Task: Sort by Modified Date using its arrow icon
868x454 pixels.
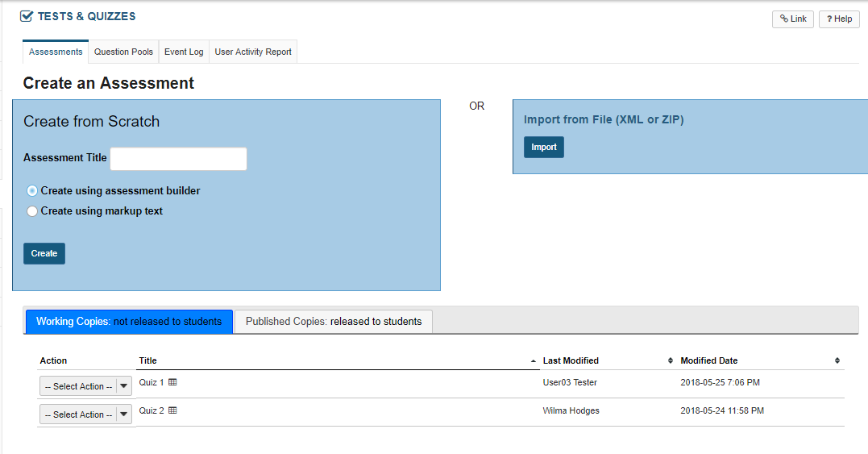Action: pos(837,360)
